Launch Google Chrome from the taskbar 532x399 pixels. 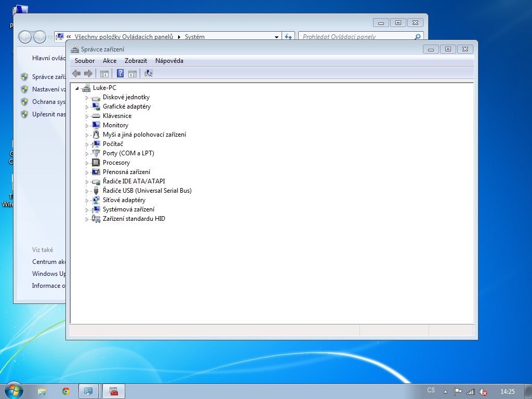(x=66, y=392)
